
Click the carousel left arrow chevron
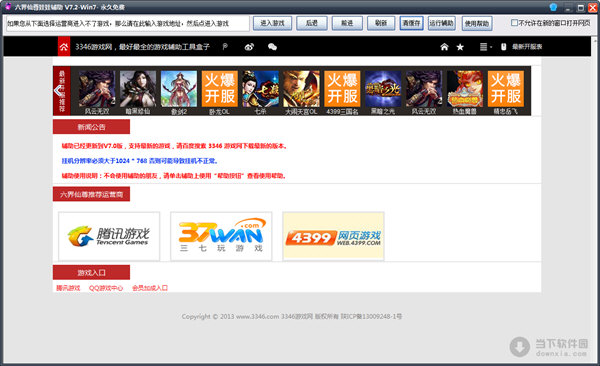click(x=57, y=91)
